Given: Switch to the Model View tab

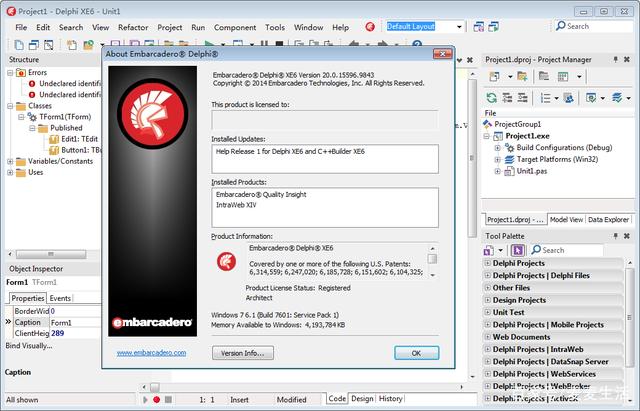Looking at the screenshot, I should (566, 220).
